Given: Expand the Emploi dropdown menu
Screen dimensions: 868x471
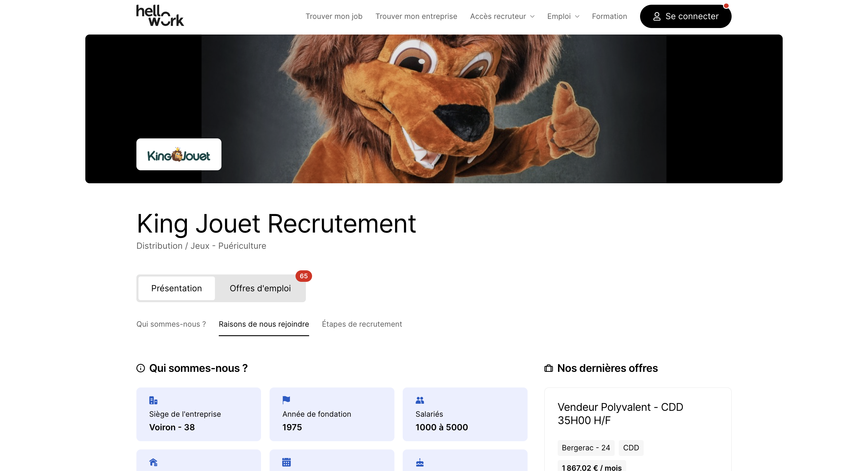Looking at the screenshot, I should [x=563, y=17].
